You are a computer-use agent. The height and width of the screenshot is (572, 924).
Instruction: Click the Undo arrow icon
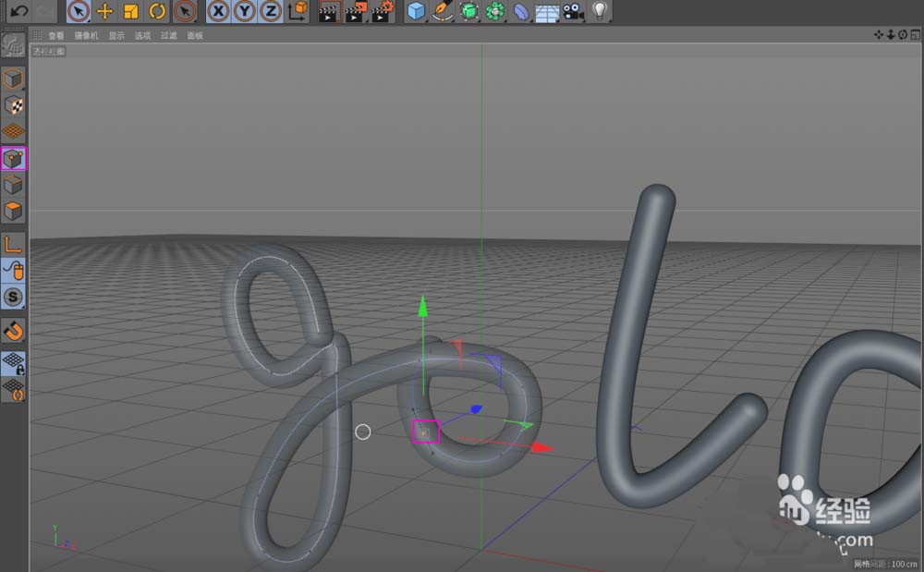point(18,11)
